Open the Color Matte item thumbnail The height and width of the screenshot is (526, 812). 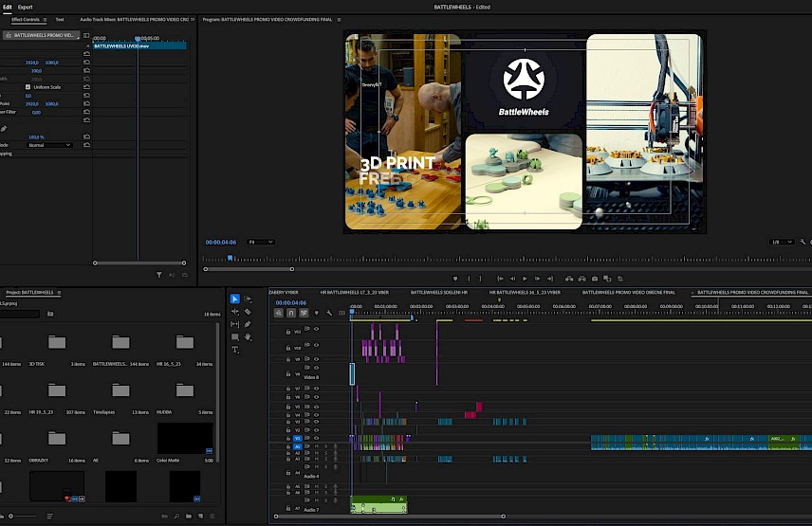point(184,438)
